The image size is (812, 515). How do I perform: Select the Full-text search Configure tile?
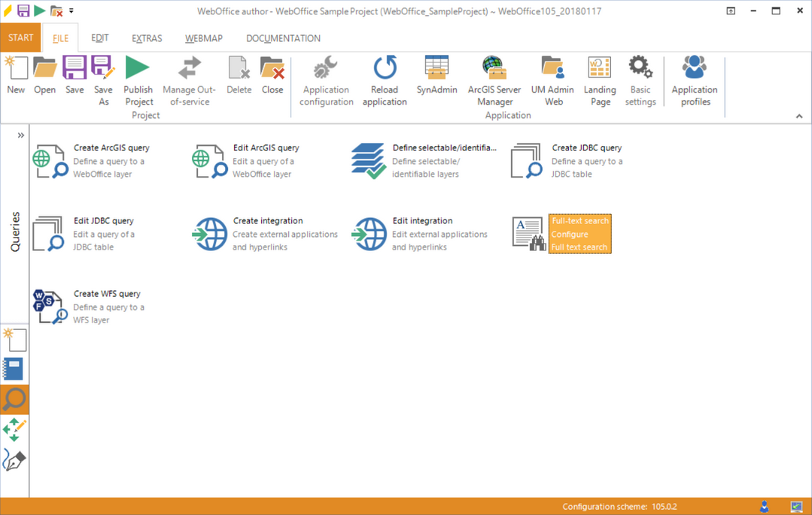(579, 234)
